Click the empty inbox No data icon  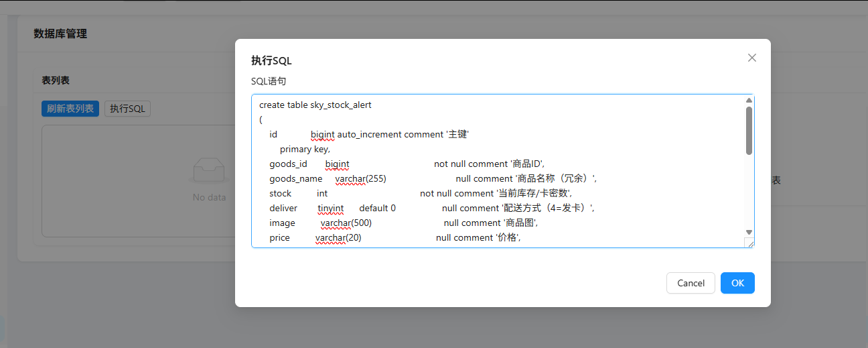click(x=209, y=171)
